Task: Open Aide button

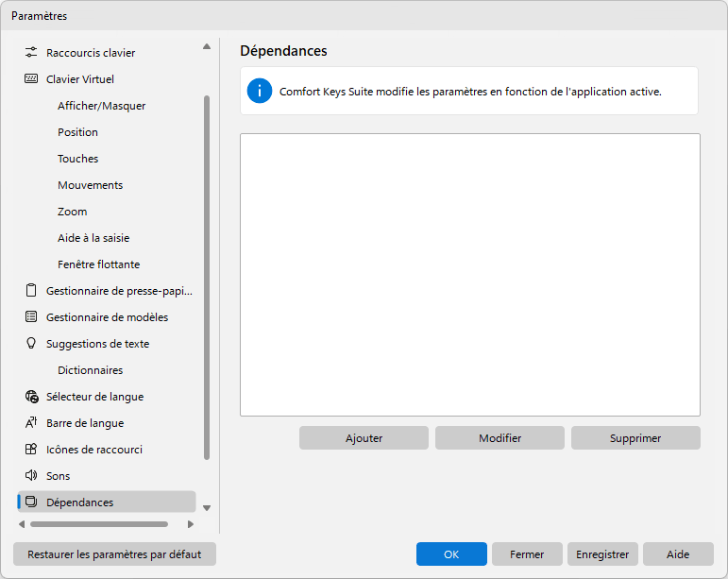Action: pyautogui.click(x=678, y=553)
